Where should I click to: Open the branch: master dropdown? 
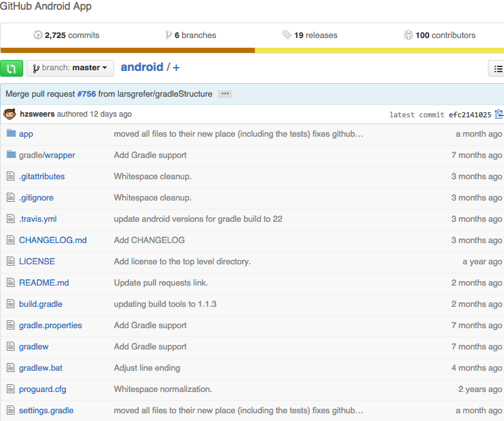(x=70, y=68)
